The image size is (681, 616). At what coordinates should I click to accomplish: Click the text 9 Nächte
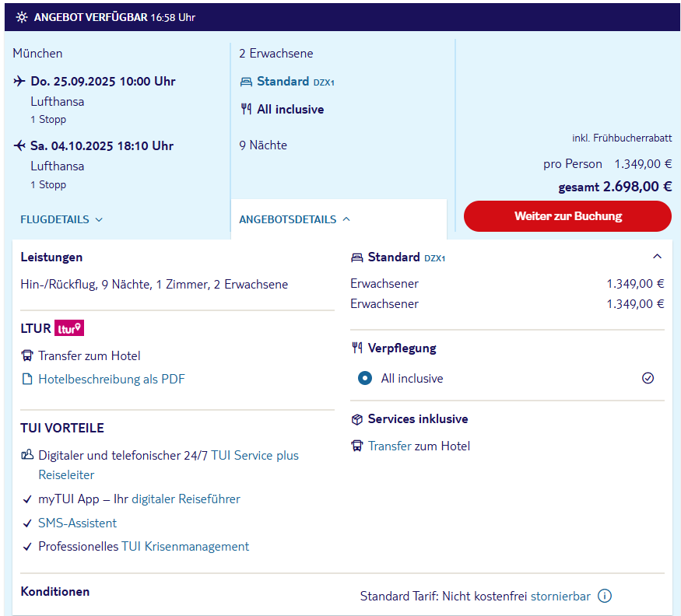263,145
